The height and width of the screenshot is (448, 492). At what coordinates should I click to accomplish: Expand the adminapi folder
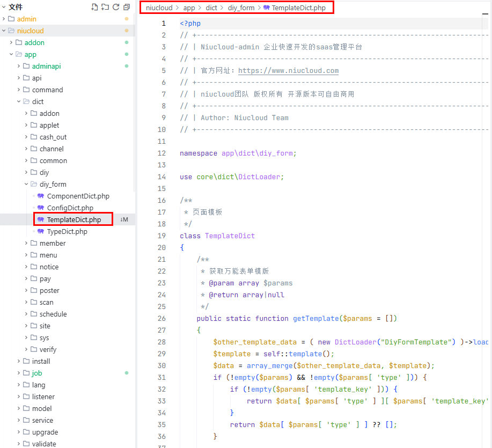pyautogui.click(x=46, y=66)
